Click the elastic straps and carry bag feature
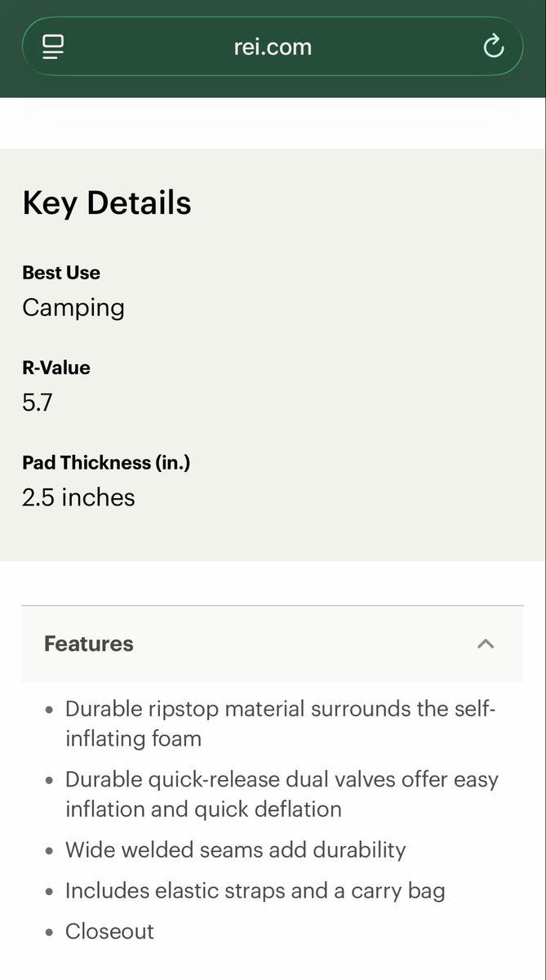 [255, 890]
